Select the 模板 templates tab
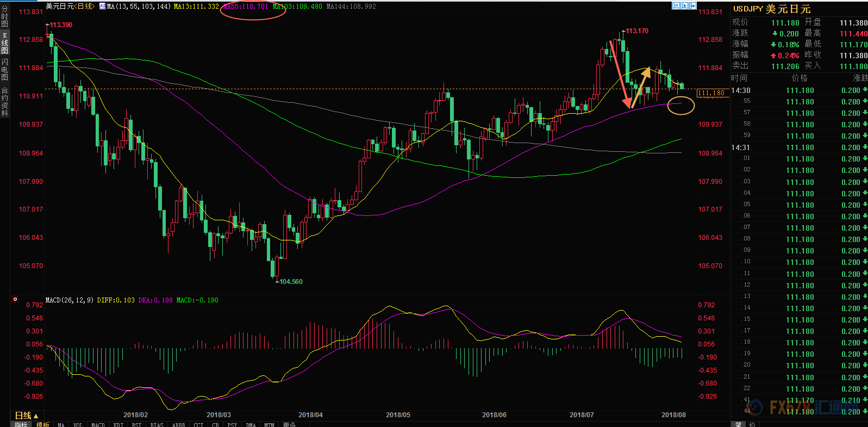Image resolution: width=868 pixels, height=427 pixels. (x=43, y=424)
